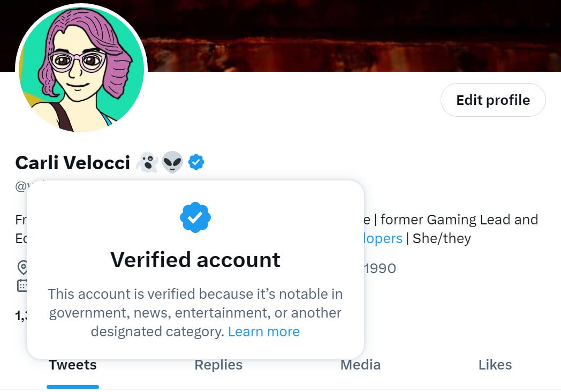Switch to the Replies tab
This screenshot has width=561, height=392.
click(218, 365)
